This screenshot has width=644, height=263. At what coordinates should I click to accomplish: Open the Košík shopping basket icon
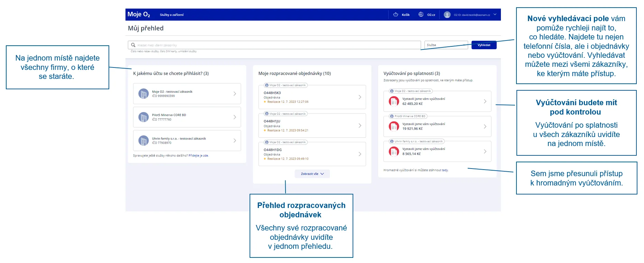click(x=396, y=15)
